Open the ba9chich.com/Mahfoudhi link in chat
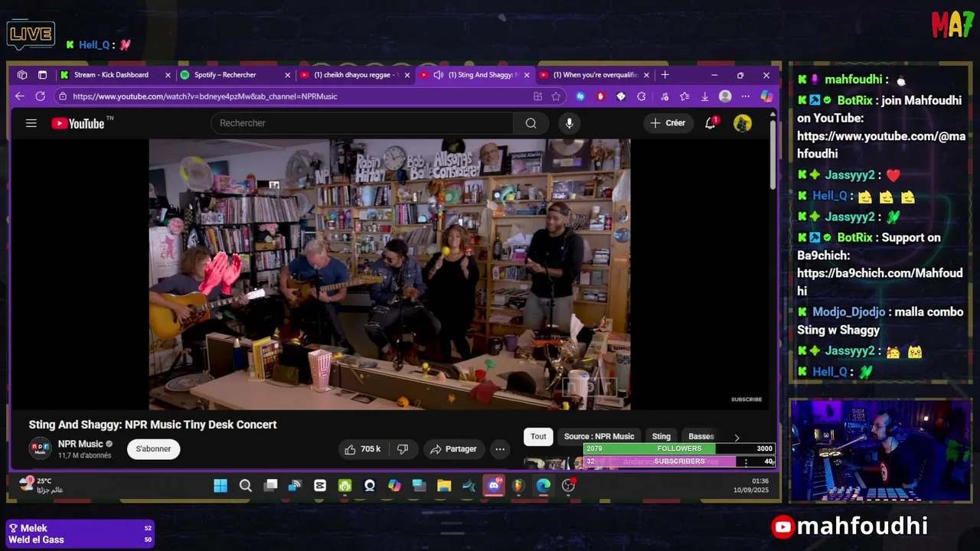Image resolution: width=980 pixels, height=551 pixels. coord(880,282)
